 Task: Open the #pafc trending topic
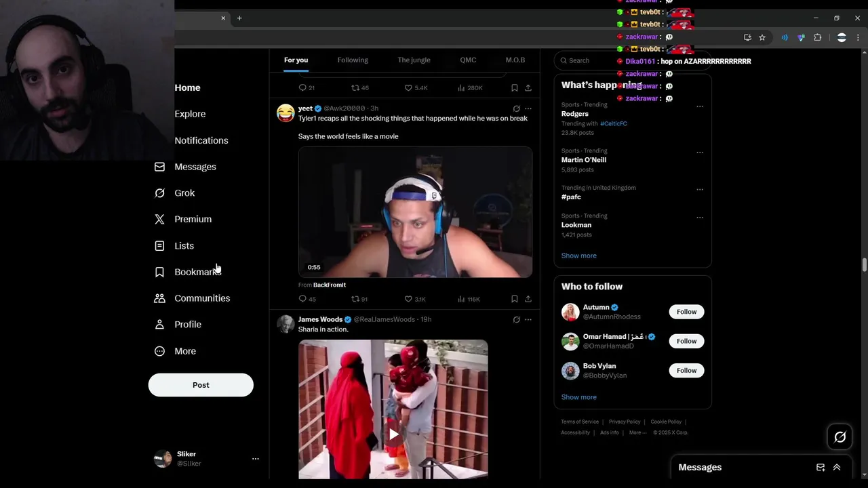(x=571, y=197)
